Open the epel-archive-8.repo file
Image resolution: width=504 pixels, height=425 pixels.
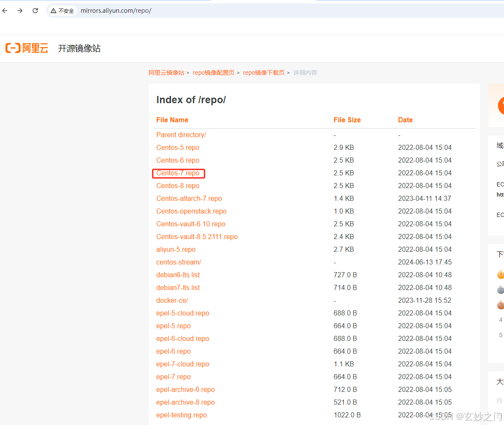[x=185, y=402]
